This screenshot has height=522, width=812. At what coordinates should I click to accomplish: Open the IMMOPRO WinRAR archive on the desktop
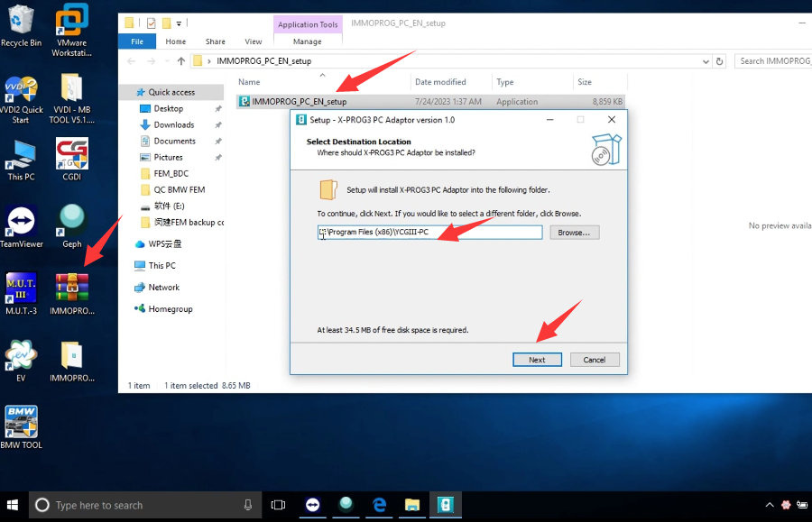(x=71, y=288)
